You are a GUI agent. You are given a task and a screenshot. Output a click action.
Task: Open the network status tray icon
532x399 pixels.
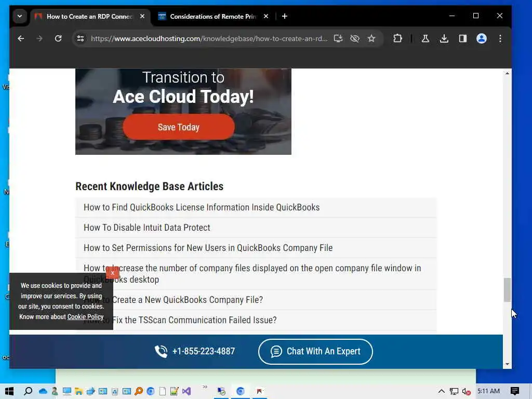[454, 392]
